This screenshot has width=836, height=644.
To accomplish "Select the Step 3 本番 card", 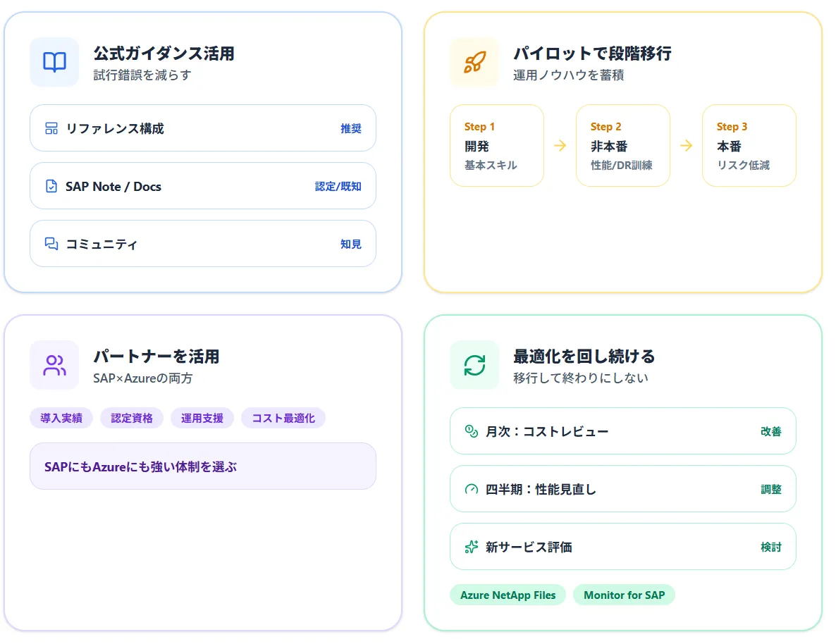I will click(x=749, y=145).
